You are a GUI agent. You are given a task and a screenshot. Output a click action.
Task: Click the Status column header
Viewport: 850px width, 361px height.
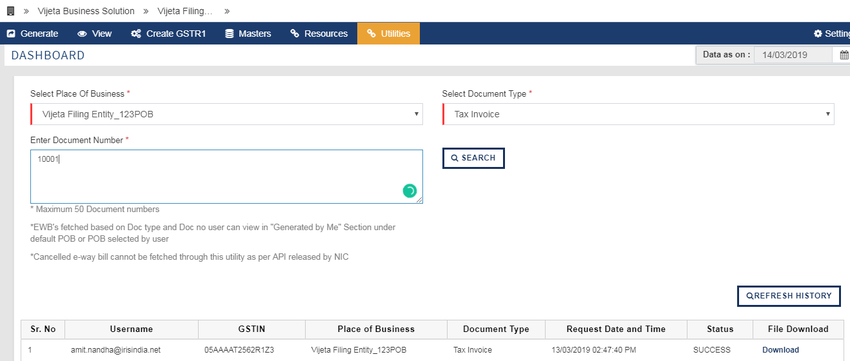click(720, 329)
